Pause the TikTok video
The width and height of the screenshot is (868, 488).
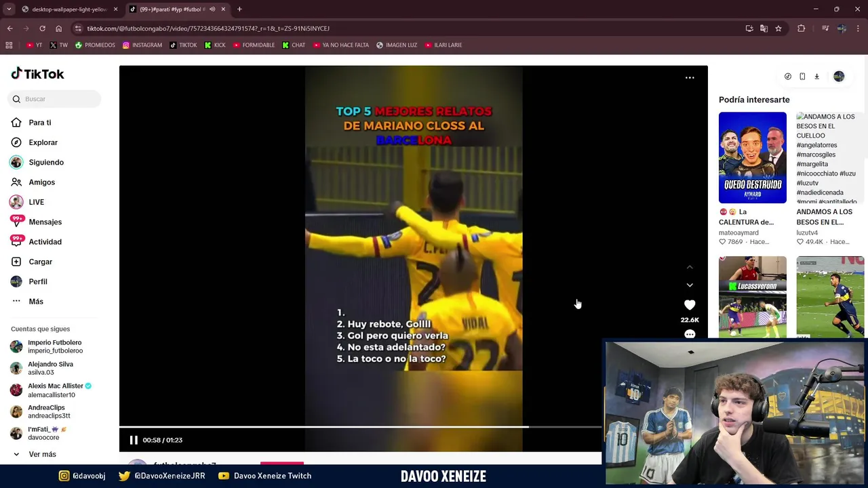click(134, 440)
